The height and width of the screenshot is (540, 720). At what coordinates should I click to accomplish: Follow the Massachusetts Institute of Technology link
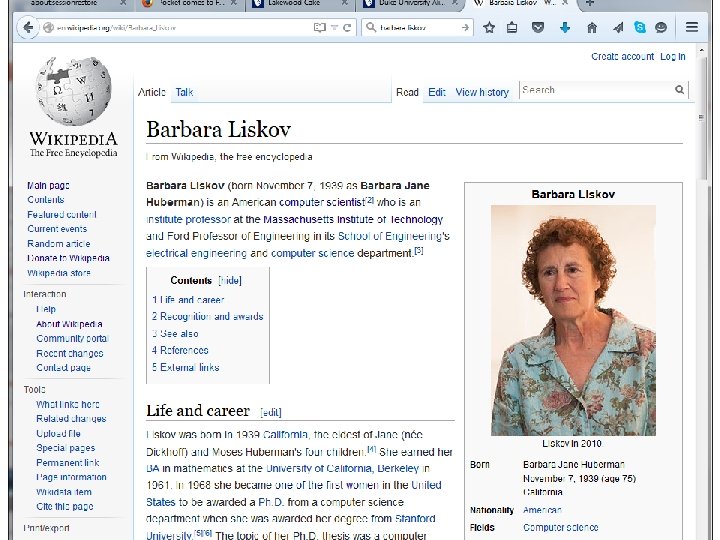[353, 219]
